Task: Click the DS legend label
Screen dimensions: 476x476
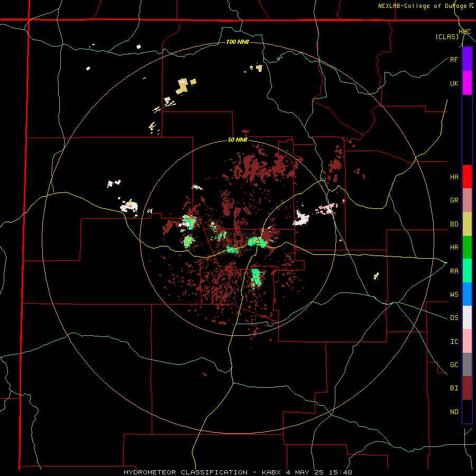Action: 454,318
